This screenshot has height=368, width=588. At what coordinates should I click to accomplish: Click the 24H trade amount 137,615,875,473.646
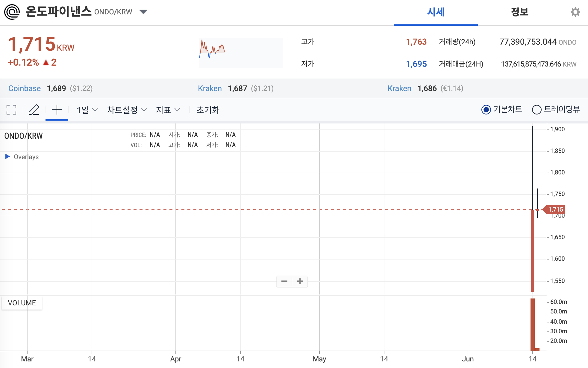pos(531,64)
